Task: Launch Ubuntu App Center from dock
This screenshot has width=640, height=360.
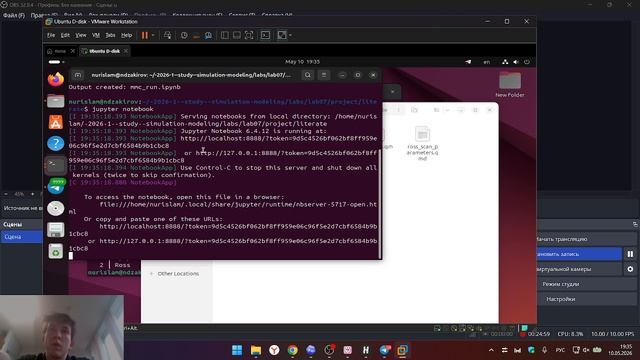Action: (x=56, y=122)
